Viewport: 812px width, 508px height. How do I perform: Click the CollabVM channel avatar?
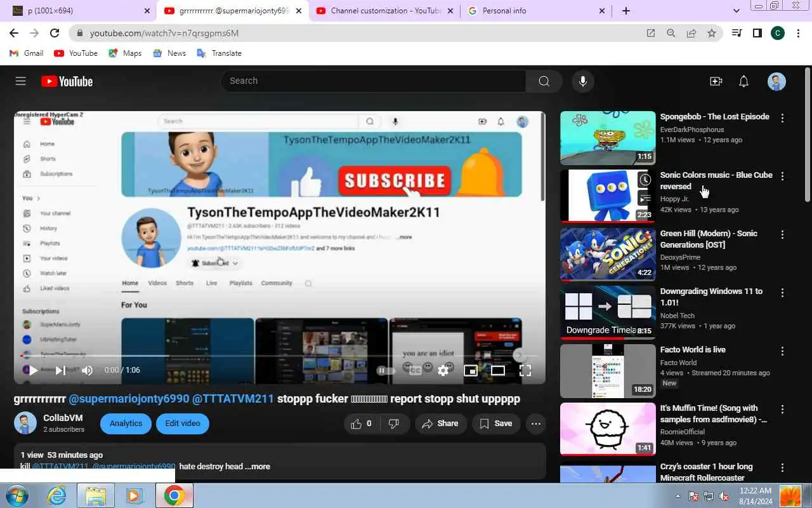click(x=25, y=423)
